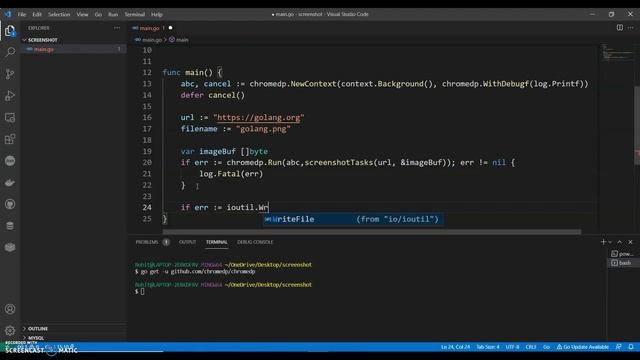Screen dimensions: 640x360
Task: Click Go Update Available warning
Action: [582, 347]
